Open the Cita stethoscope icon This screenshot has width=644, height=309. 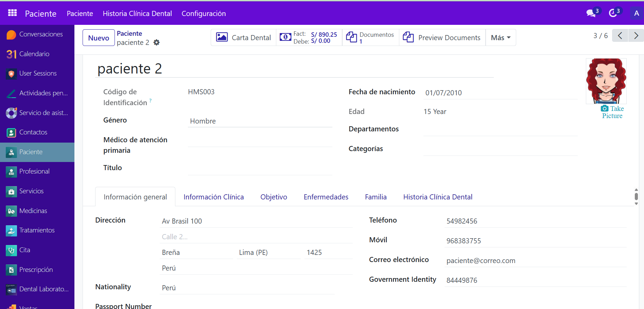click(x=11, y=250)
